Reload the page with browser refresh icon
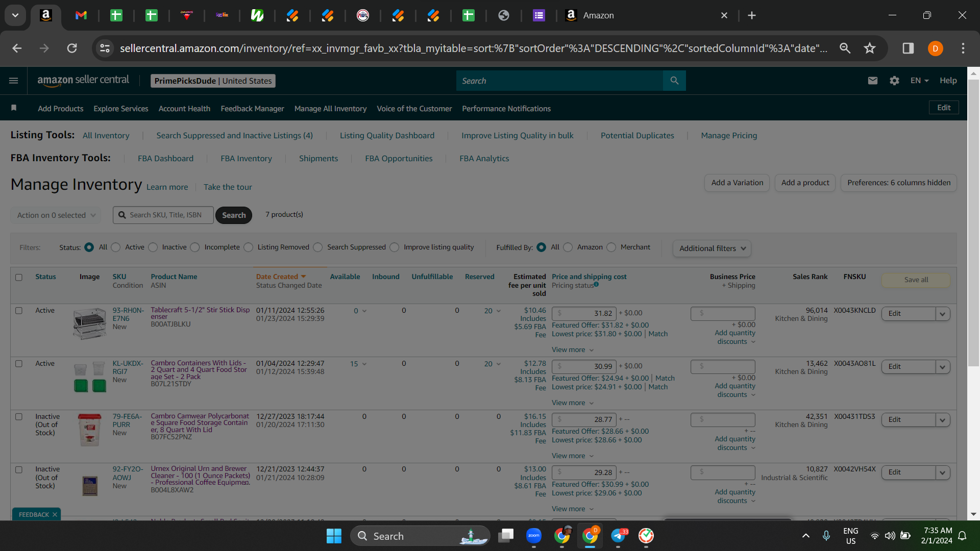 (x=72, y=48)
